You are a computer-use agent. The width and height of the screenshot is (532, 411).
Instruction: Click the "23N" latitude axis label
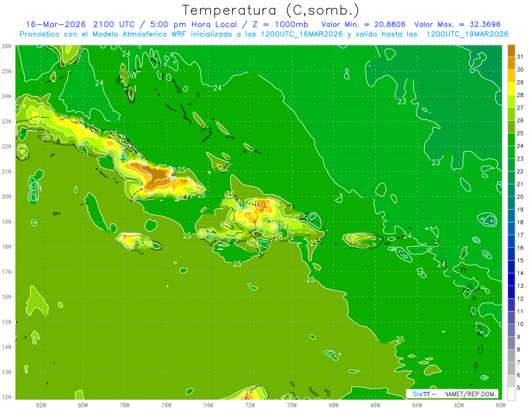7,121
